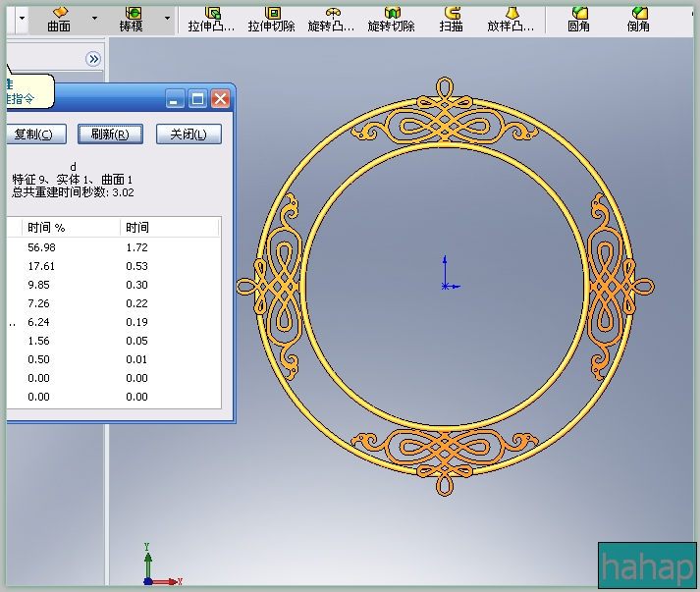Select the 拉伸切除 extrude cut tool
This screenshot has width=700, height=592.
click(x=271, y=20)
